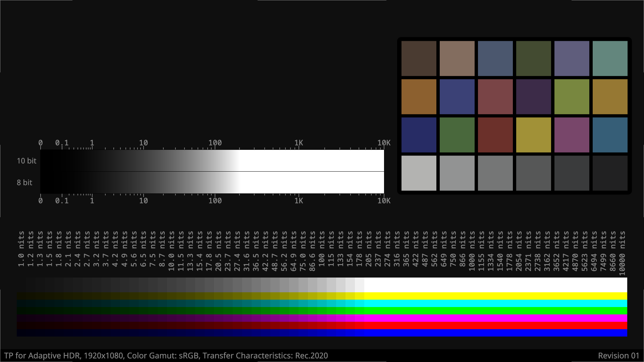Click the dark red swatch in the third row

[x=495, y=135]
